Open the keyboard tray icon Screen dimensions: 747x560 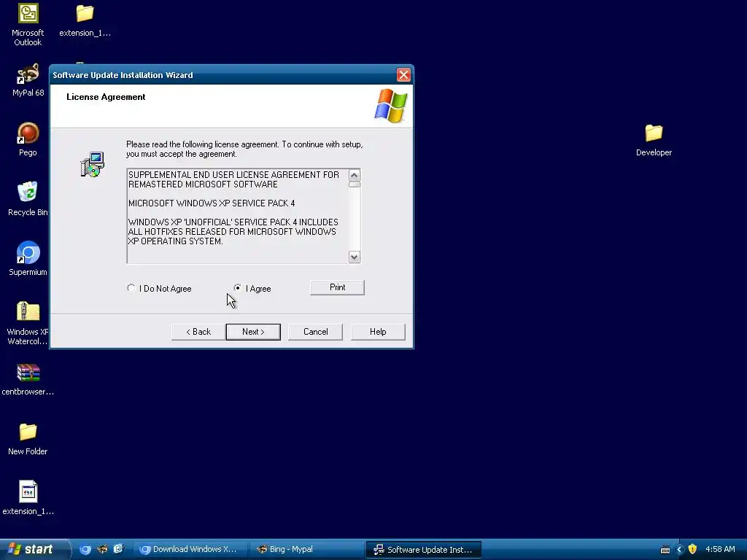point(665,550)
